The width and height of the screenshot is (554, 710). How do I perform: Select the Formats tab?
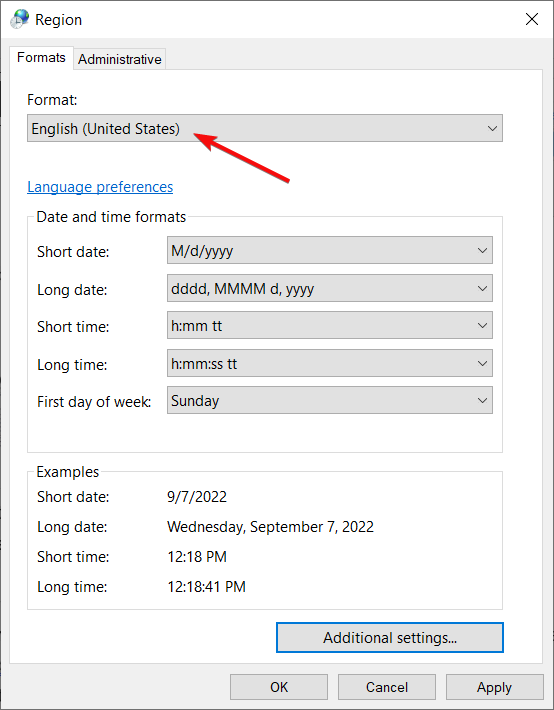point(41,58)
